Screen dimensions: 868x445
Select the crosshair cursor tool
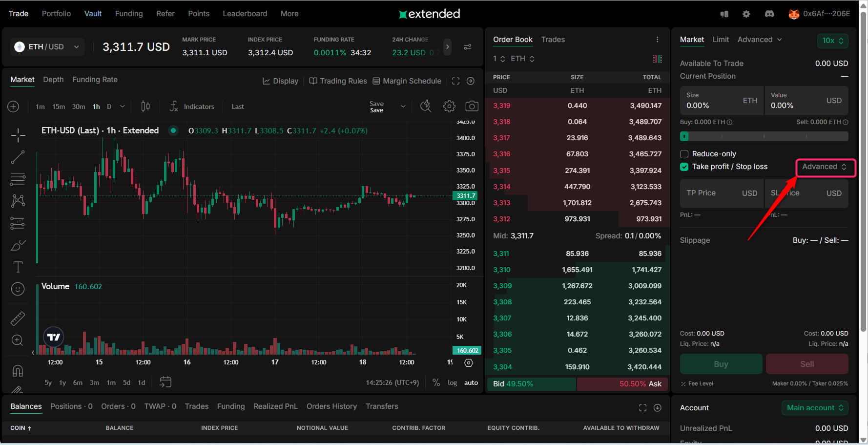click(18, 135)
